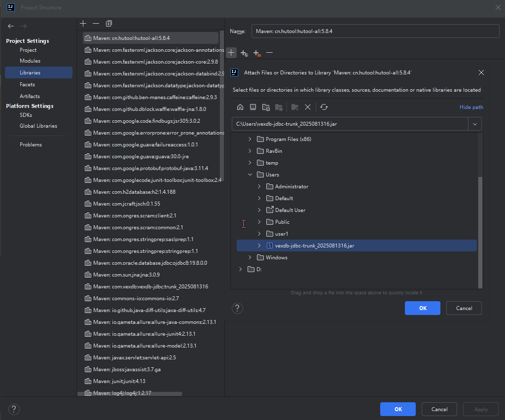Image resolution: width=505 pixels, height=420 pixels.
Task: Click OK at the bottom of Project Structure
Action: (x=398, y=409)
